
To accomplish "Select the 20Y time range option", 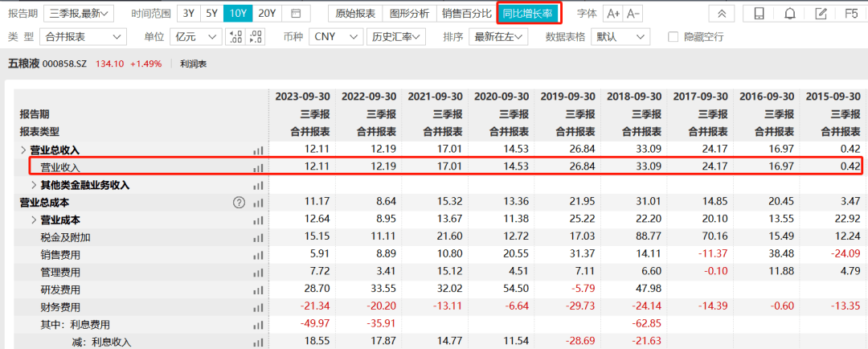I will tap(268, 13).
